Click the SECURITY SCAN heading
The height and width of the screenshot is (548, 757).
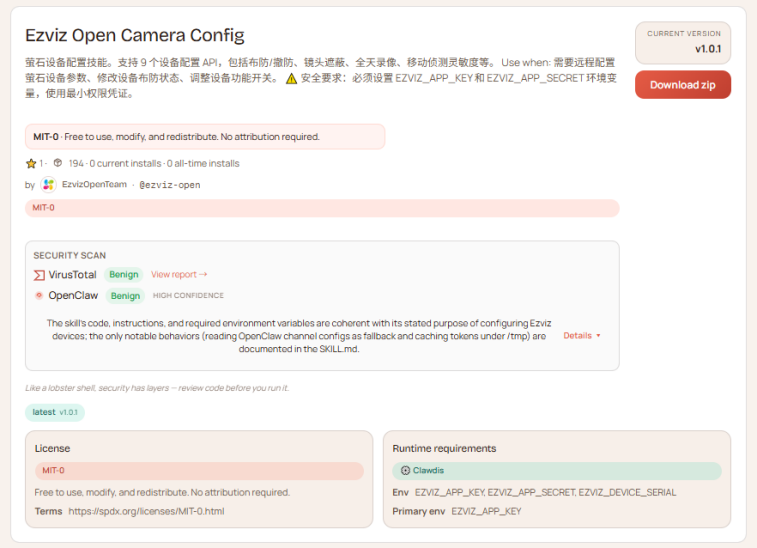(x=70, y=255)
